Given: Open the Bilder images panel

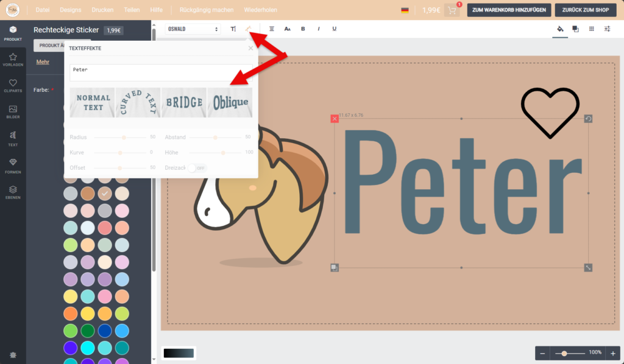Looking at the screenshot, I should [13, 112].
